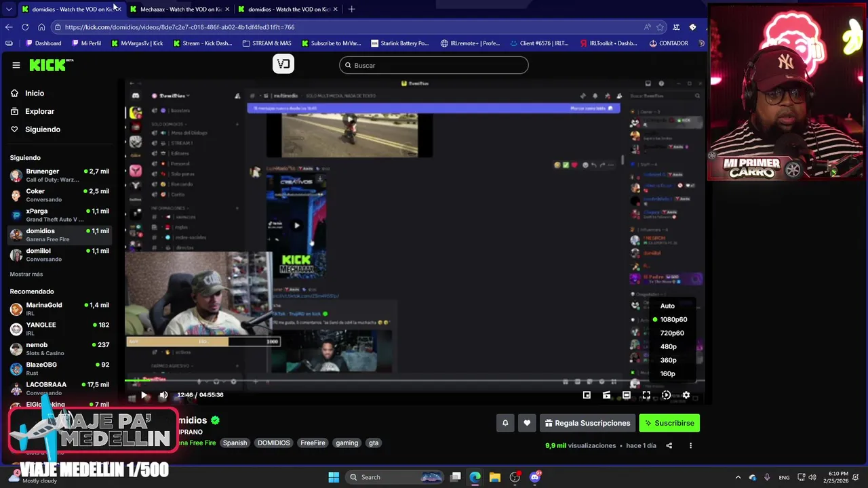Select 160p quality option
Image resolution: width=868 pixels, height=488 pixels.
coord(668,373)
